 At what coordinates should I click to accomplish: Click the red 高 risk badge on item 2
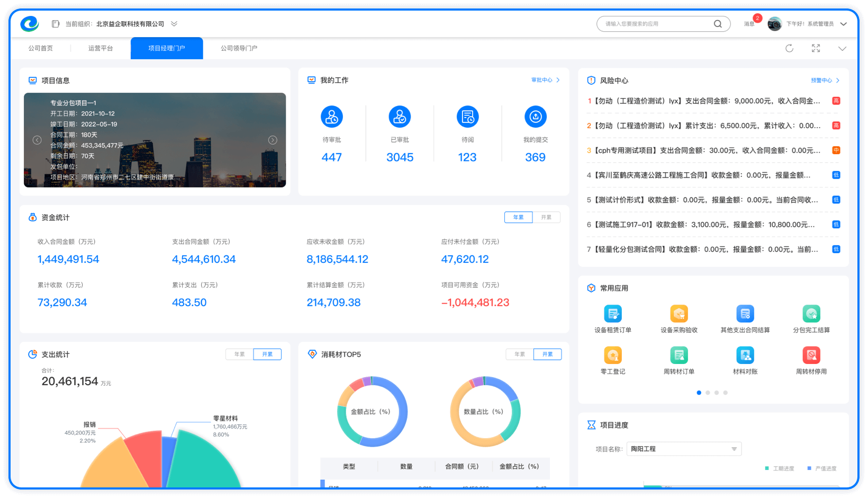[836, 126]
